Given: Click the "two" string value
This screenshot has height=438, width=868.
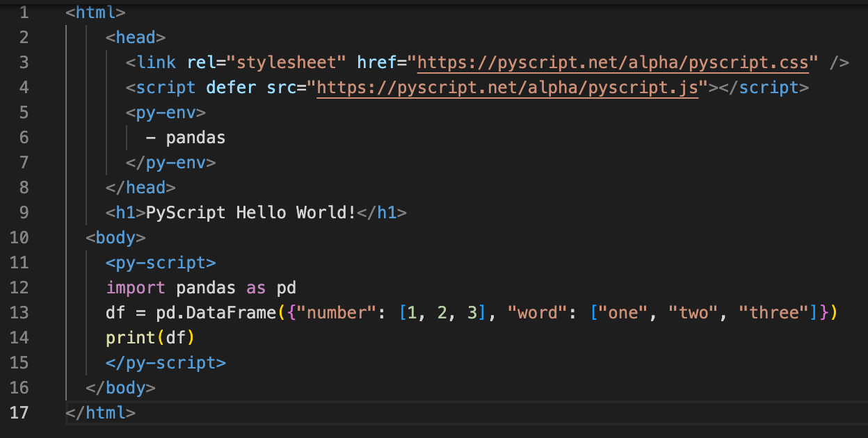Looking at the screenshot, I should coord(693,313).
